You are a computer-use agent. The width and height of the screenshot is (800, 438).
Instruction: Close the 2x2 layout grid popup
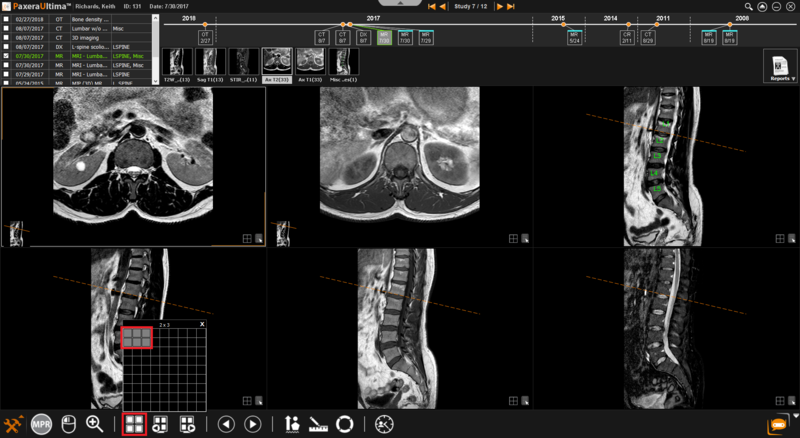(x=201, y=324)
